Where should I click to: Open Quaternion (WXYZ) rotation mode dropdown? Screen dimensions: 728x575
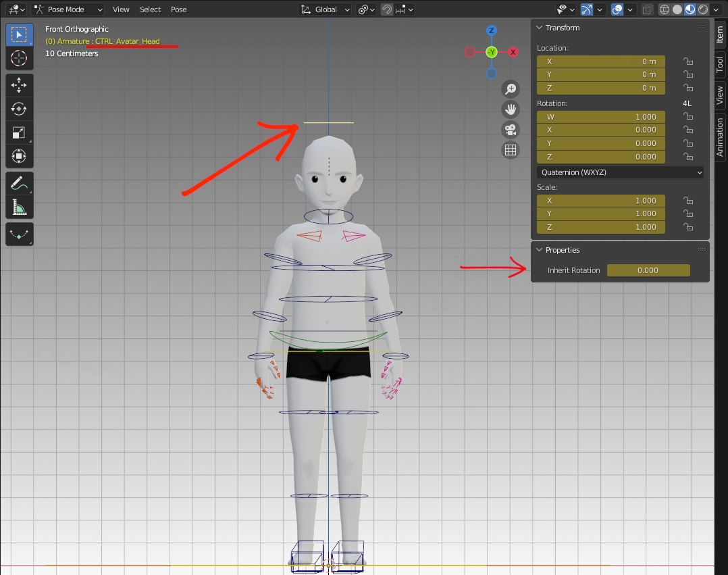620,172
